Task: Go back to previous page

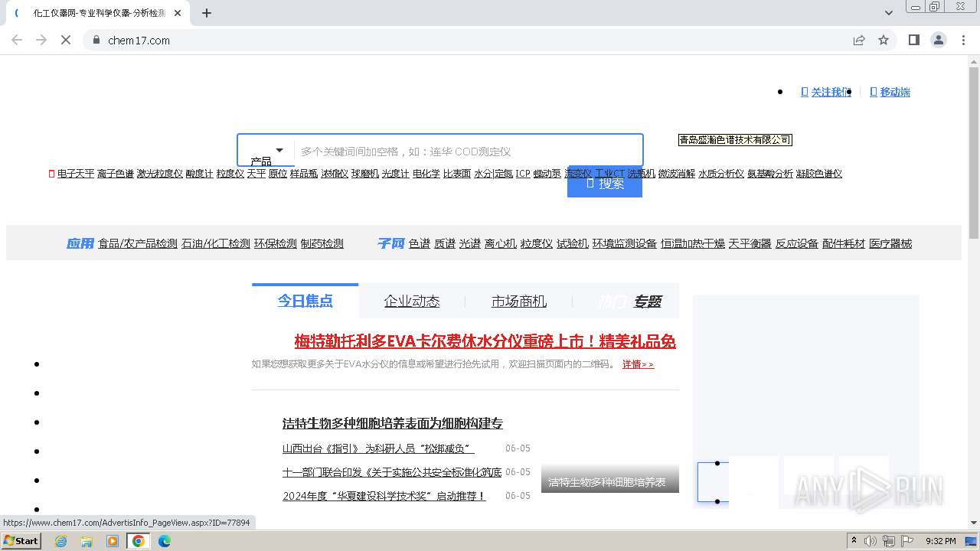Action: (17, 40)
